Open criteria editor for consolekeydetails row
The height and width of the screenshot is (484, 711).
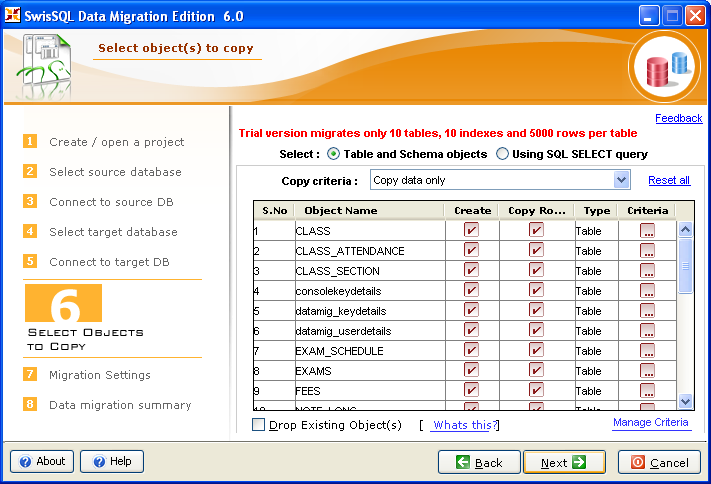(647, 290)
